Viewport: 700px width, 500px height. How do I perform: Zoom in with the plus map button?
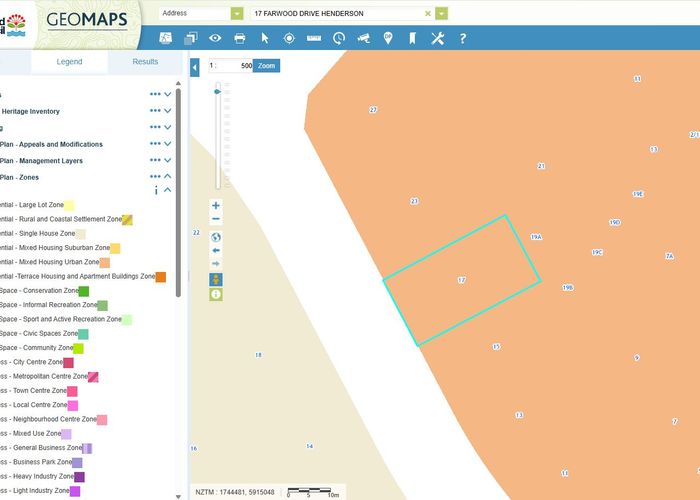click(x=216, y=206)
